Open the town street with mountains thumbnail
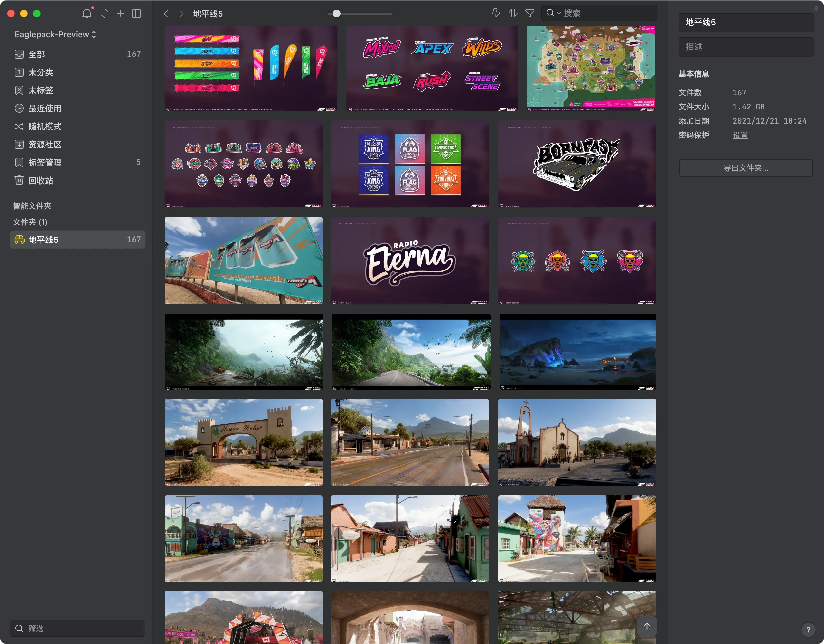The image size is (824, 644). click(410, 442)
